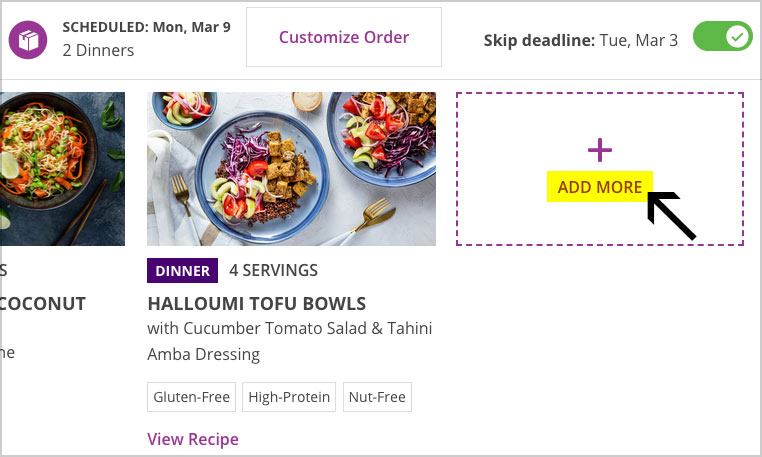Click the ADD MORE label
The image size is (762, 457).
point(600,187)
